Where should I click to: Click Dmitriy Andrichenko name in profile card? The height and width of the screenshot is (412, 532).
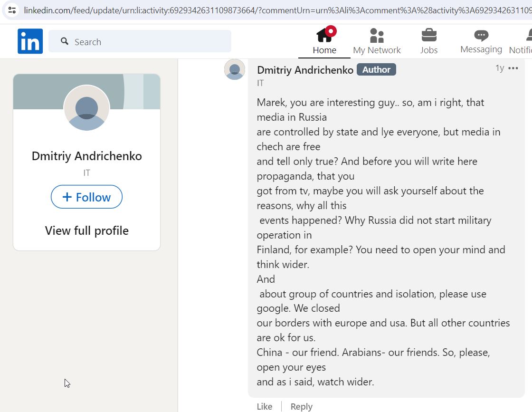tap(87, 156)
